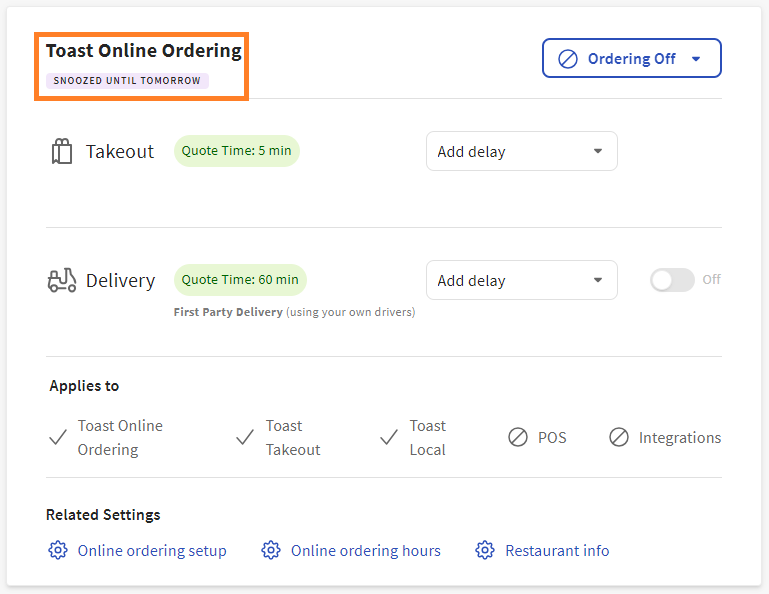The height and width of the screenshot is (594, 769).
Task: Click the Snoozed Until Tomorrow status badge
Action: (x=127, y=81)
